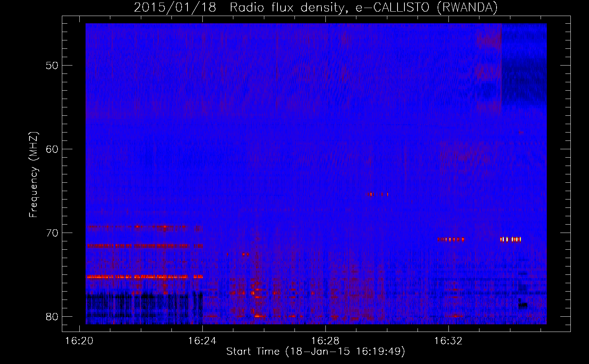The width and height of the screenshot is (589, 364).
Task: Select the 80 MHz frequency tick label
Action: pos(52,317)
